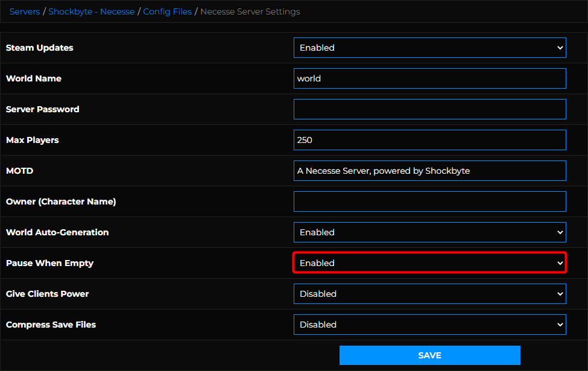Click the Pause When Empty chevron arrow
Image resolution: width=588 pixels, height=371 pixels.
click(560, 263)
